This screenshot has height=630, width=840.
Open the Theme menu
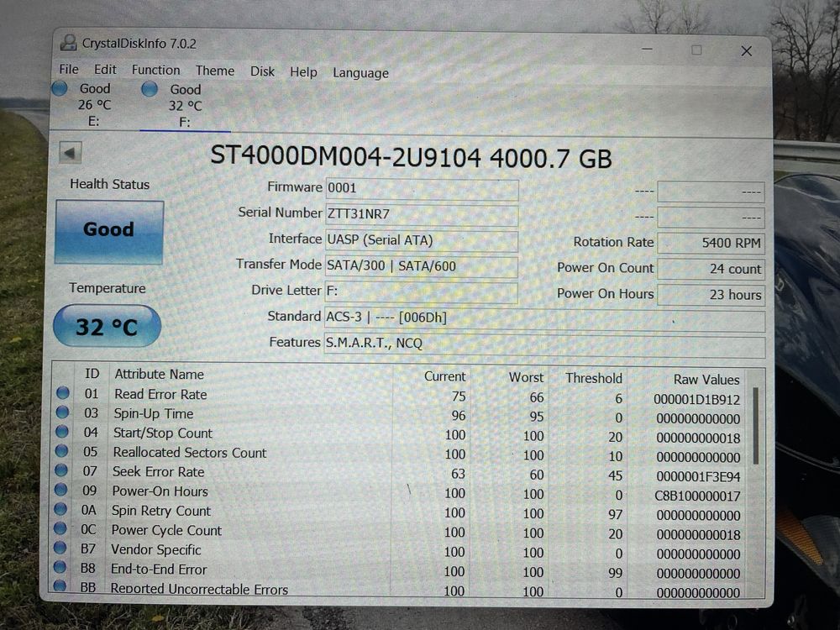215,71
